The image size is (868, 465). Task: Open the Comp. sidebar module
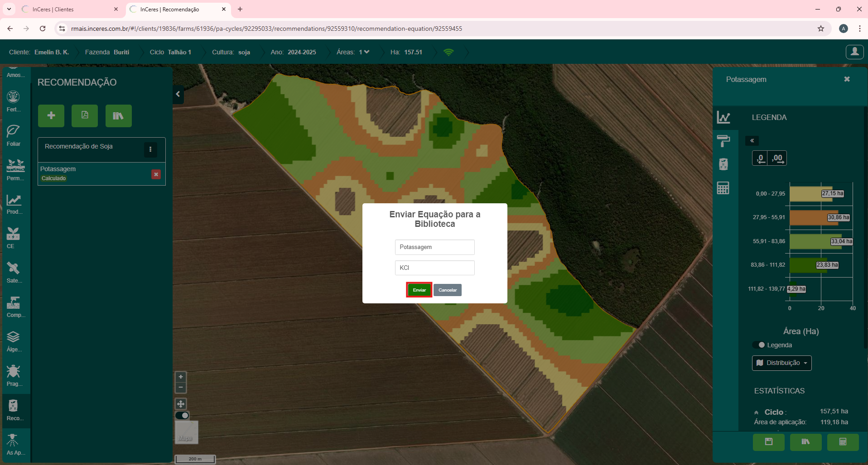coord(15,307)
